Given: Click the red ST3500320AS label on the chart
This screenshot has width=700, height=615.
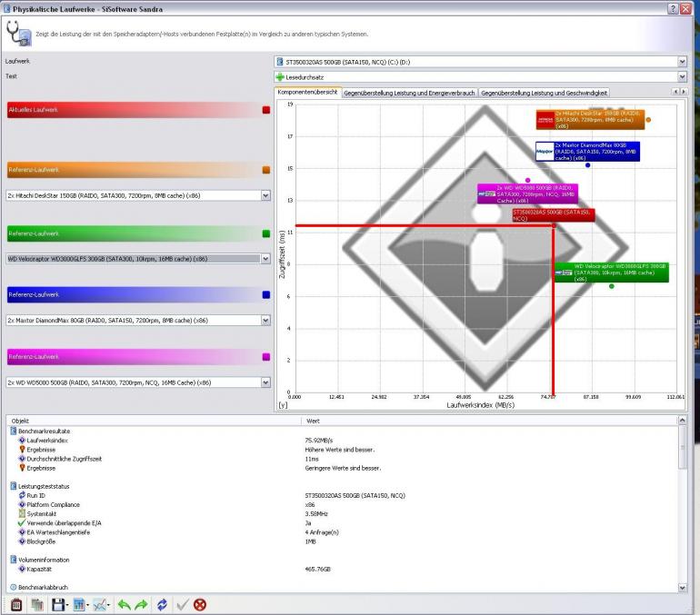Looking at the screenshot, I should click(553, 215).
